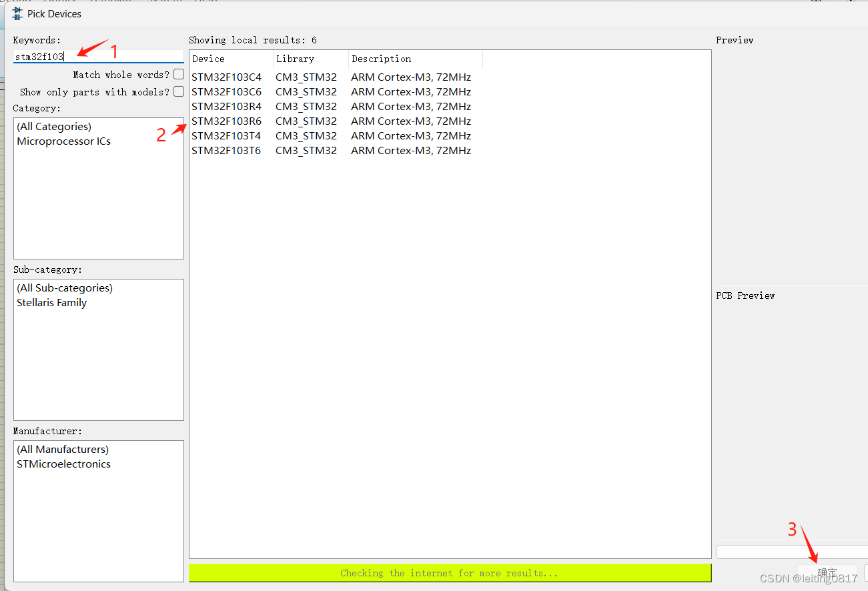The image size is (868, 591).
Task: Click the ARM Cortex-M3 description of STM32F103C6
Action: [x=411, y=91]
